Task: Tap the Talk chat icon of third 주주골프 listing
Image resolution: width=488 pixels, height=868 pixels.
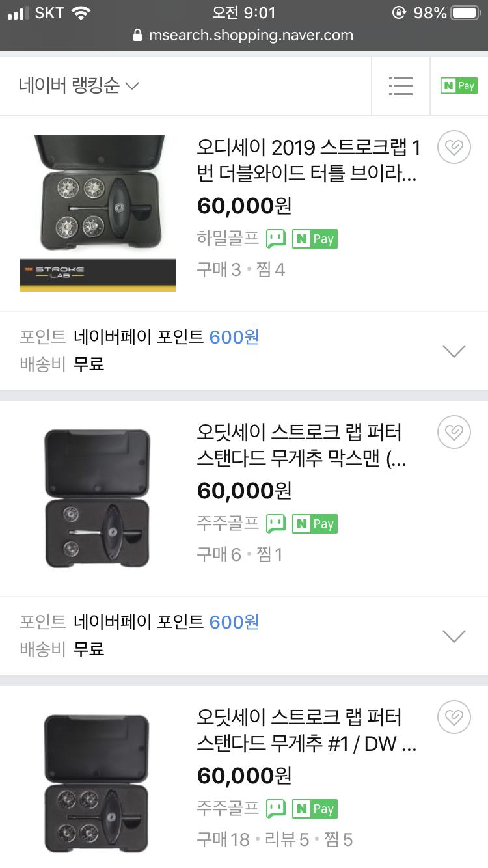Action: [276, 809]
